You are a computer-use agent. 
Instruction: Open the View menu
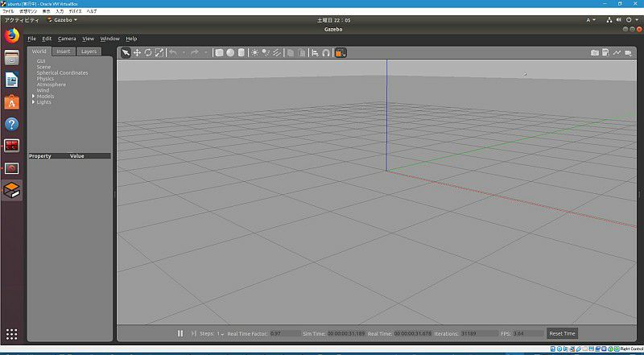[x=88, y=39]
